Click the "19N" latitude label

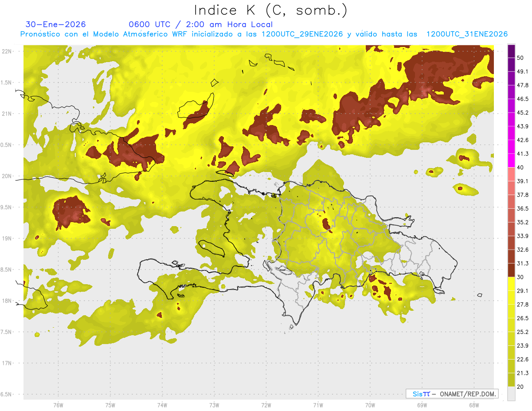tap(7, 238)
